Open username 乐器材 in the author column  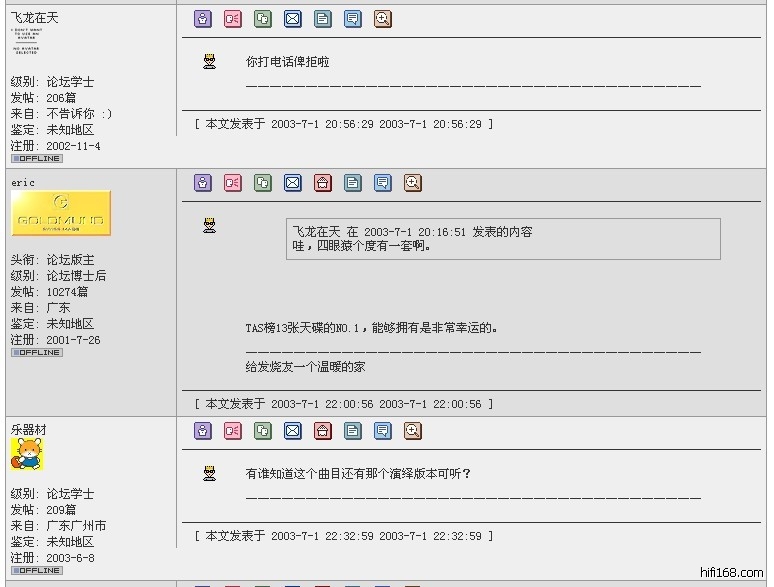(28, 429)
